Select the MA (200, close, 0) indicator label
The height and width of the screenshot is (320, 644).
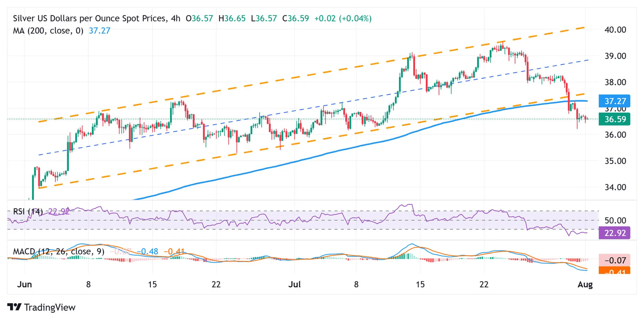click(48, 31)
